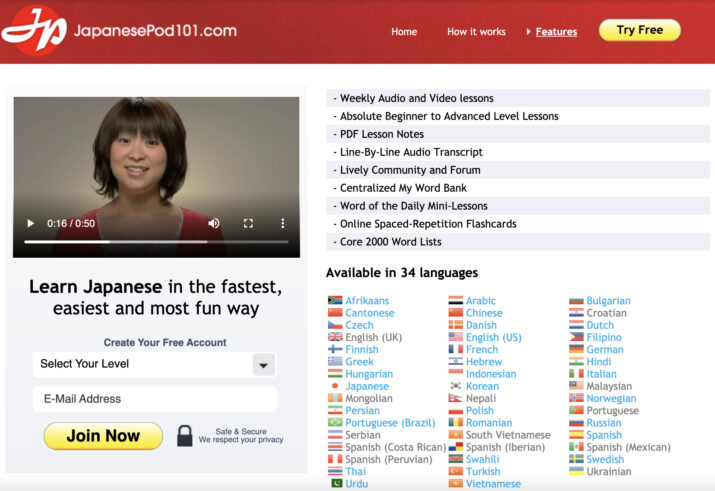Open the video more options menu
The height and width of the screenshot is (491, 715).
(x=283, y=223)
